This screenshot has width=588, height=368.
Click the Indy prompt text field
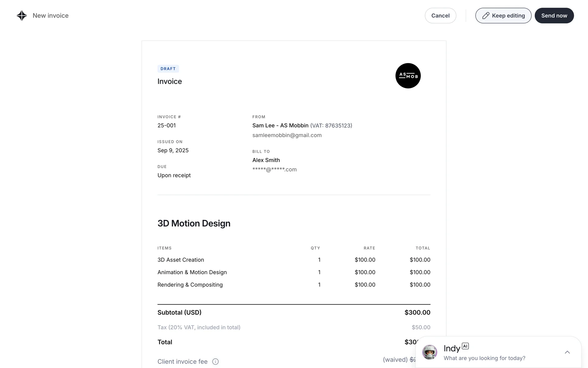pyautogui.click(x=484, y=358)
